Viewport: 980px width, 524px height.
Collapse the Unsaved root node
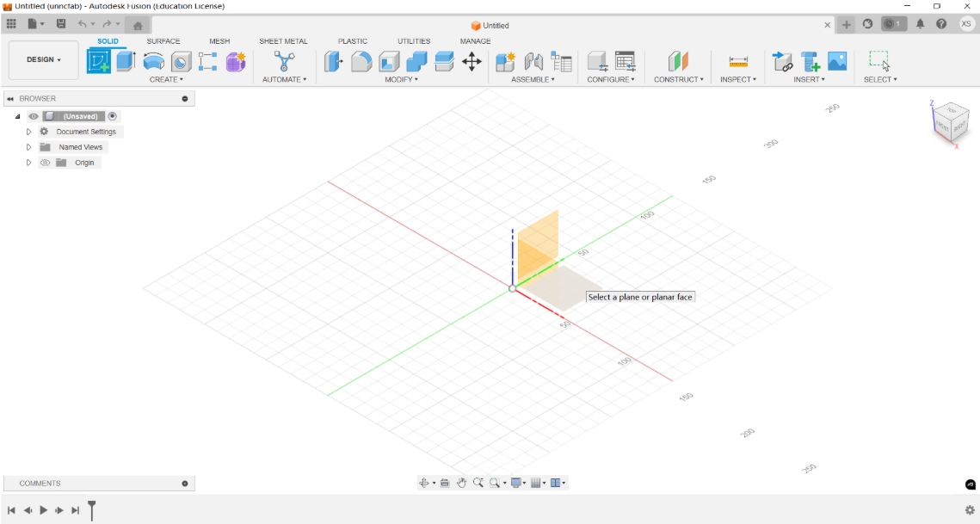pyautogui.click(x=17, y=116)
